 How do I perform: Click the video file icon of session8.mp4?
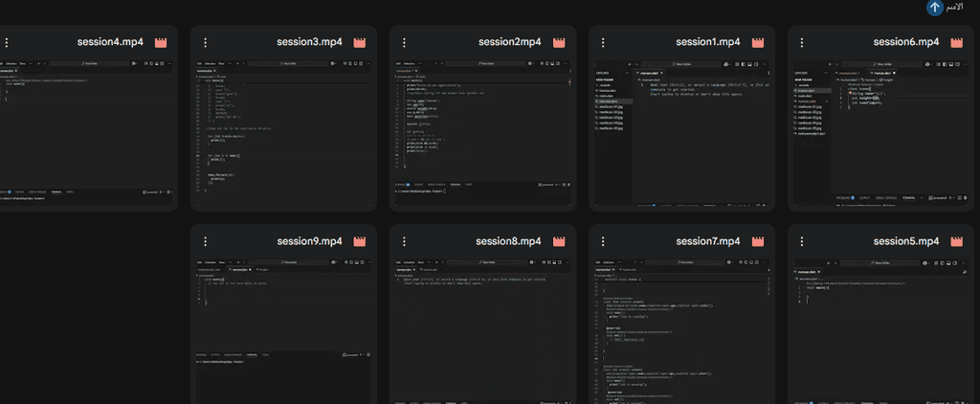(x=559, y=241)
